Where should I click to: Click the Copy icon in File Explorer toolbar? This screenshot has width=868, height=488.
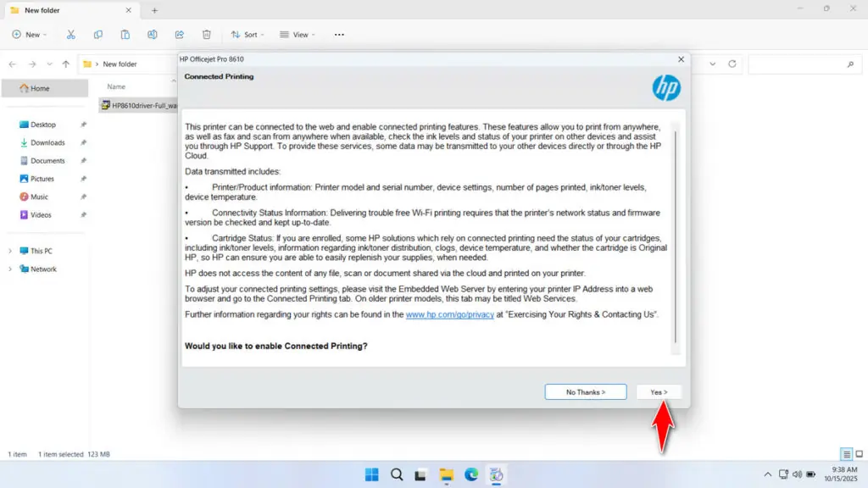click(x=98, y=35)
